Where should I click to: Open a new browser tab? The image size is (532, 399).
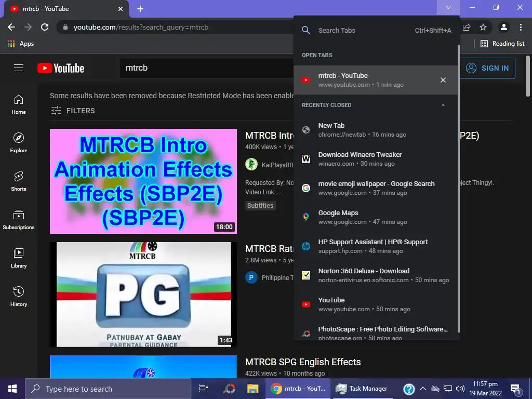[140, 9]
